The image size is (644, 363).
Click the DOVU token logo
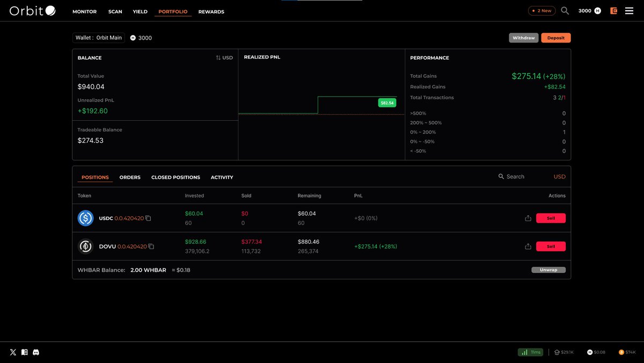coord(85,246)
